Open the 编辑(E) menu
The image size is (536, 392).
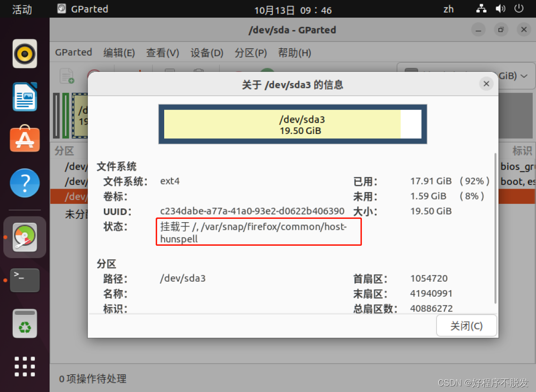119,53
